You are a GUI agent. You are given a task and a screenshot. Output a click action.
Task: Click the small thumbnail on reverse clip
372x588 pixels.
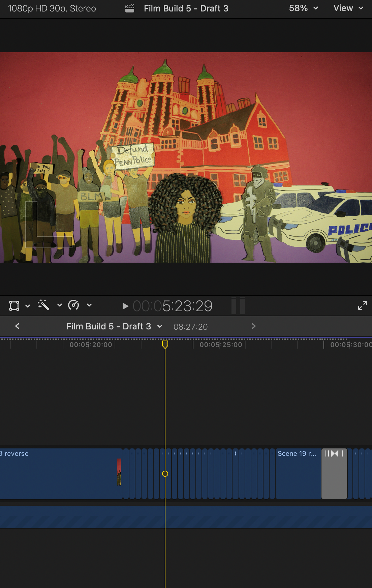[119, 472]
